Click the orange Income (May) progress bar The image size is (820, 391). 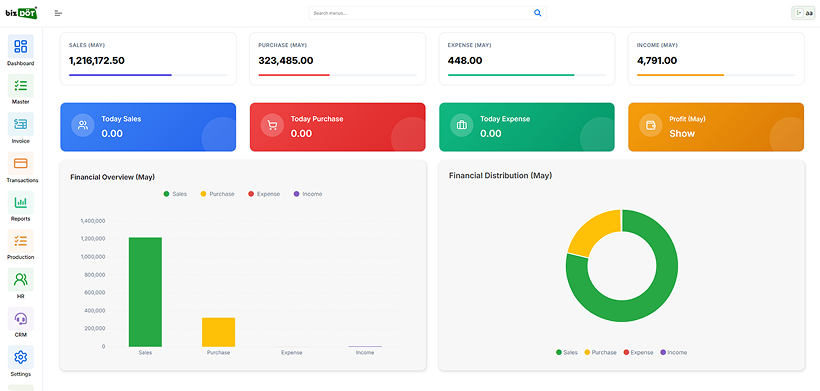[680, 75]
